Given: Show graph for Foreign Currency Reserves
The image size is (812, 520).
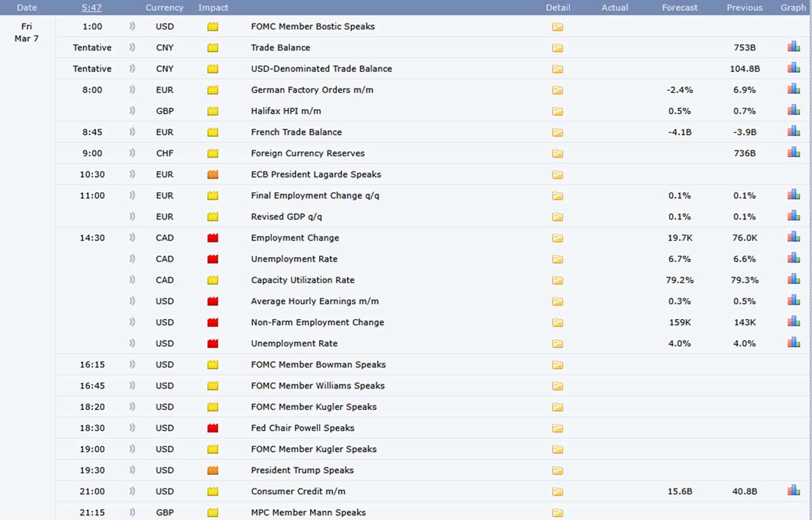Looking at the screenshot, I should tap(794, 152).
